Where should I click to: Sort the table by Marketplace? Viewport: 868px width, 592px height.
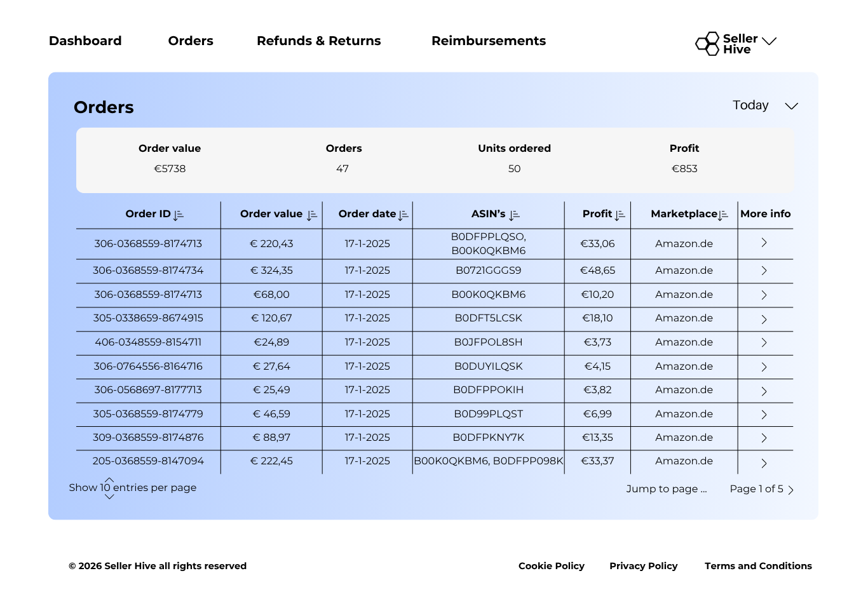(x=723, y=215)
